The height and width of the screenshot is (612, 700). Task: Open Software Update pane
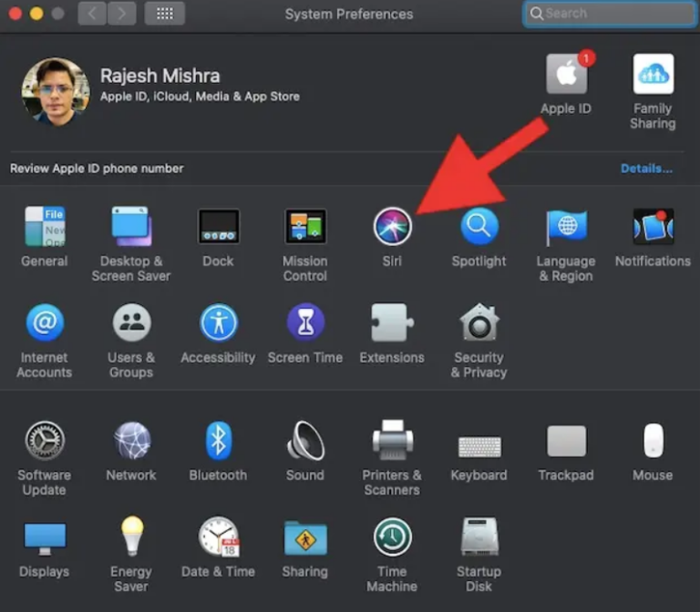44,442
